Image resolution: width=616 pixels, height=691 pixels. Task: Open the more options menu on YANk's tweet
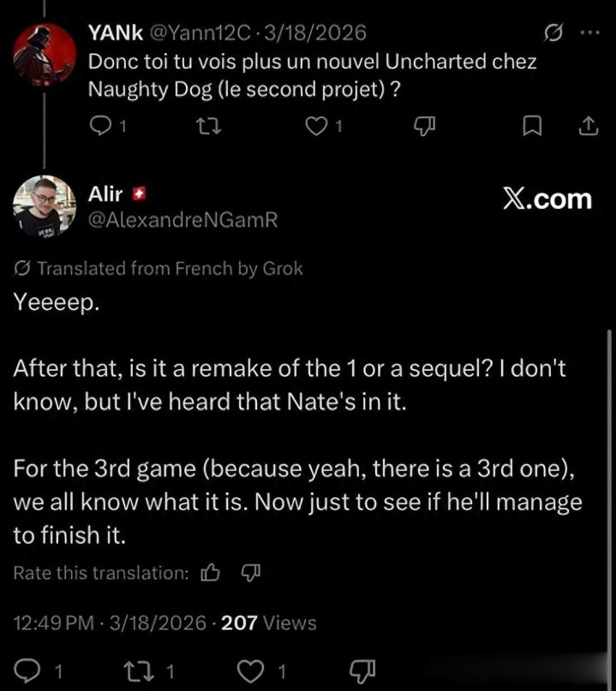(x=589, y=33)
